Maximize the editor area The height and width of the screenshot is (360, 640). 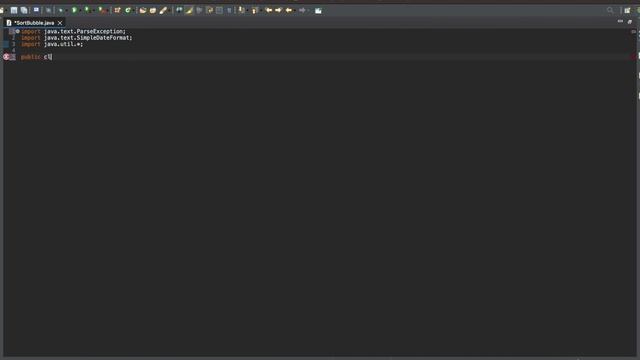point(630,21)
